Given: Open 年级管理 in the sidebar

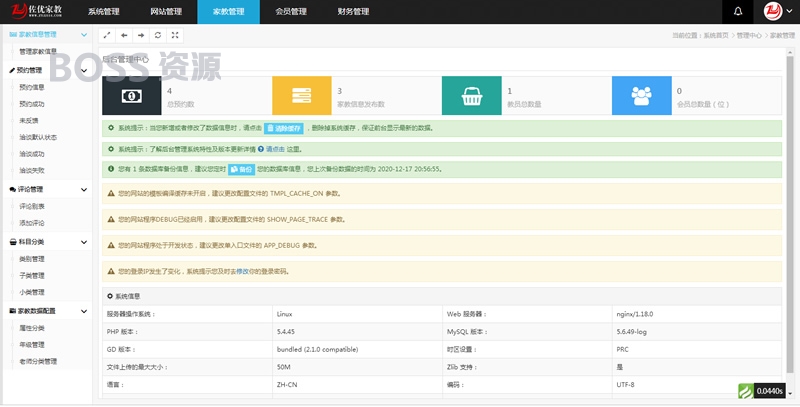Looking at the screenshot, I should pyautogui.click(x=32, y=345).
